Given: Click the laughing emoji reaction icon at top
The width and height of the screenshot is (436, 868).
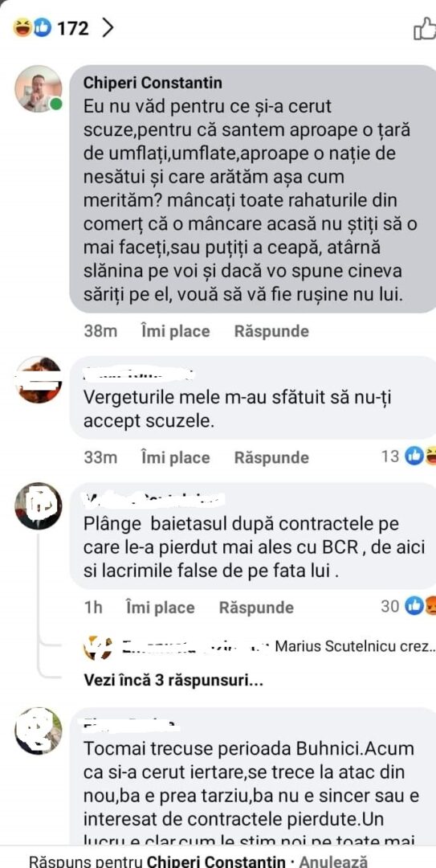Looking at the screenshot, I should point(23,27).
